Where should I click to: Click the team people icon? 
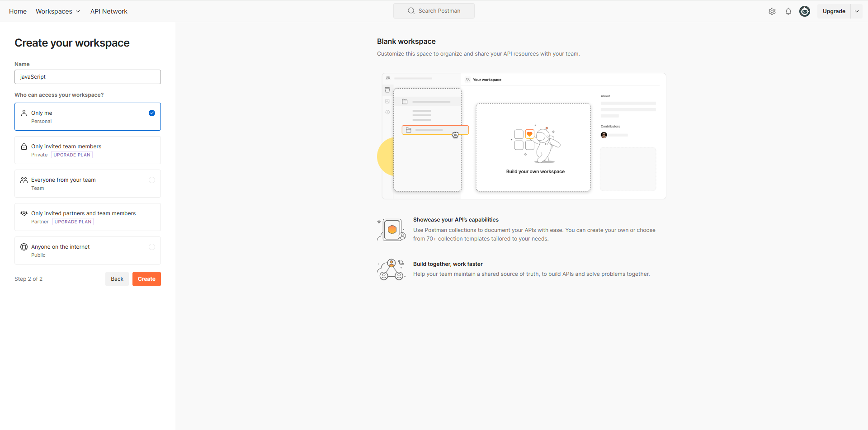pos(24,180)
